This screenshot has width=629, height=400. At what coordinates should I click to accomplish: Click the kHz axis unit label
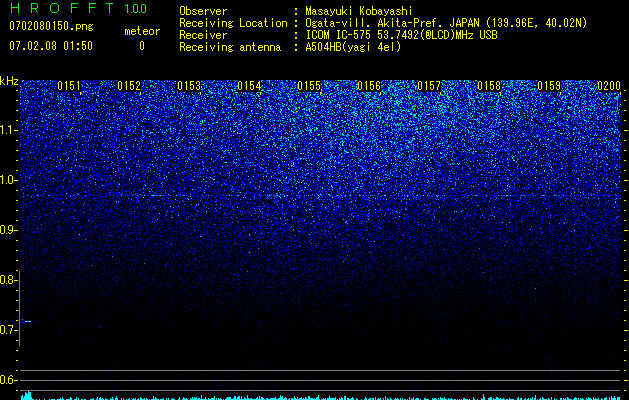9,81
